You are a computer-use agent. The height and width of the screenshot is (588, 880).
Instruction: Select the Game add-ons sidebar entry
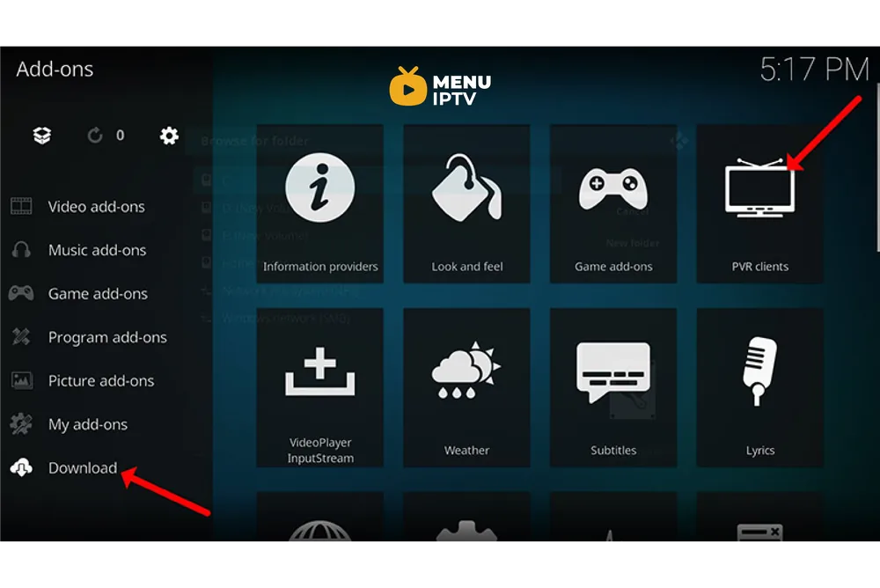coord(98,294)
